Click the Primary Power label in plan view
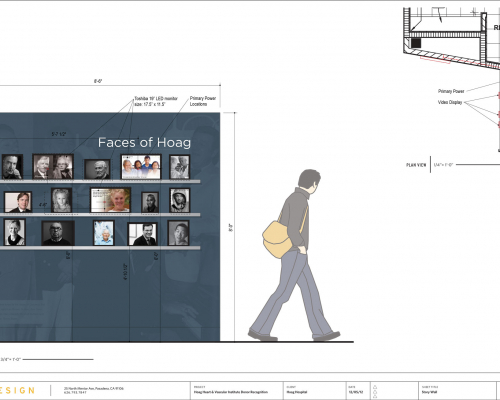The width and height of the screenshot is (500, 400). tap(451, 91)
